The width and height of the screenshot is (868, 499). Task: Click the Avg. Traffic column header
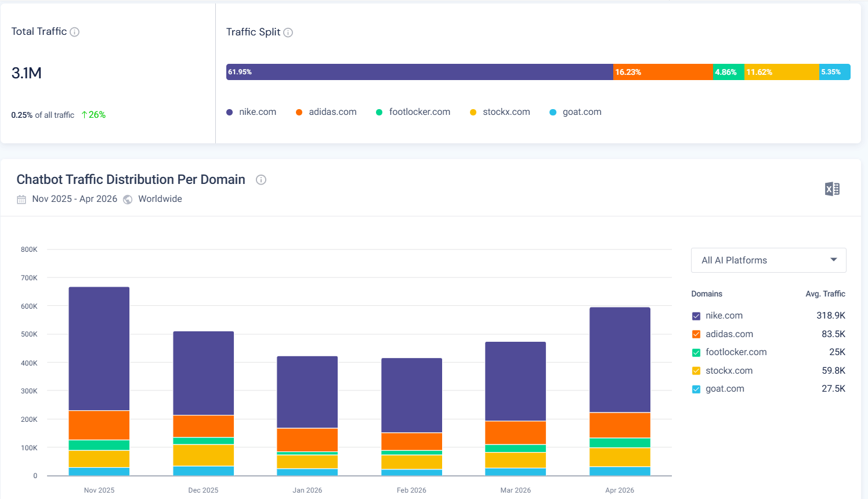click(x=825, y=294)
